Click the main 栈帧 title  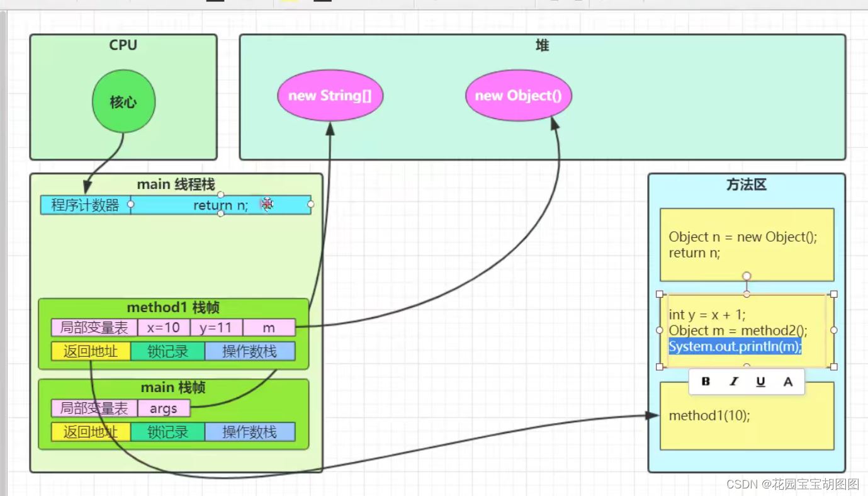173,388
